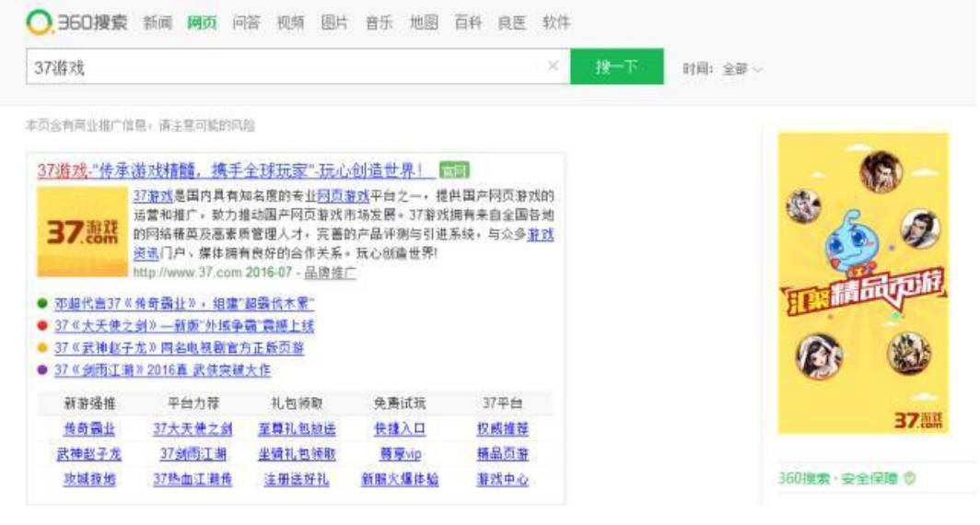Screen dimensions: 980x525
Task: Open the 网页游戏 link in the description
Action: tap(344, 195)
